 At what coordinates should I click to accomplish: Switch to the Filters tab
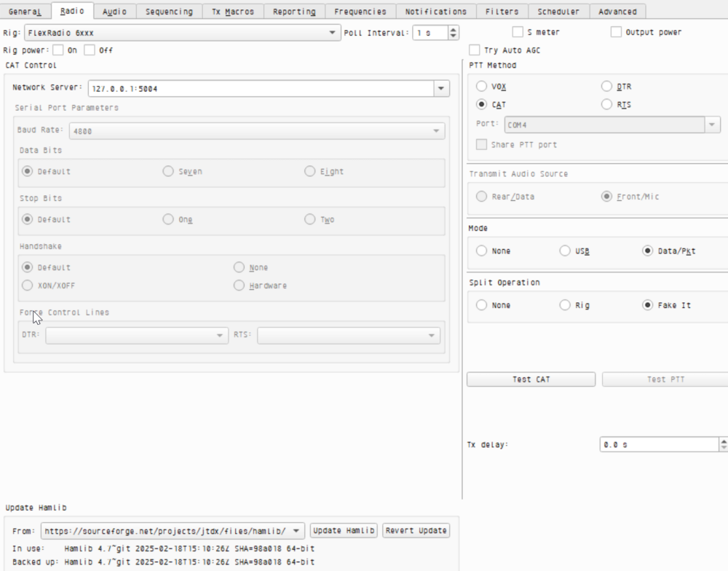(x=502, y=12)
